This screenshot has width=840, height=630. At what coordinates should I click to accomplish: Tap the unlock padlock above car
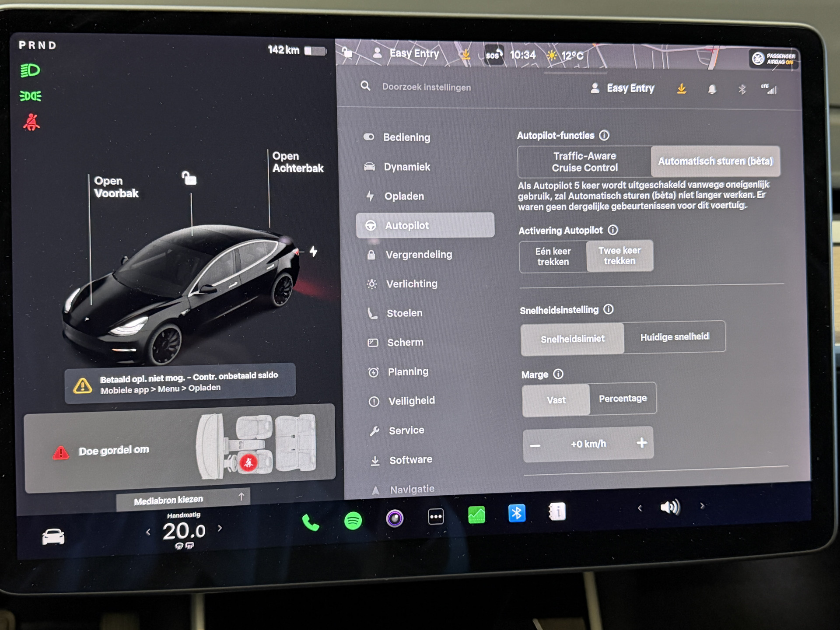[189, 178]
